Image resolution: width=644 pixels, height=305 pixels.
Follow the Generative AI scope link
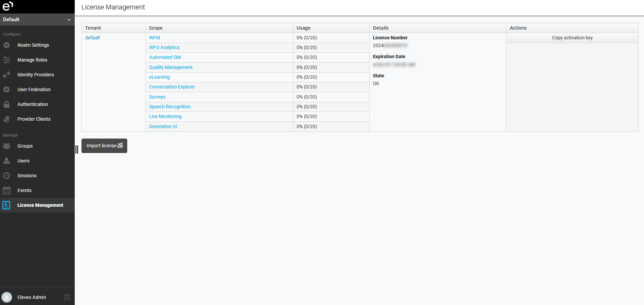point(163,126)
